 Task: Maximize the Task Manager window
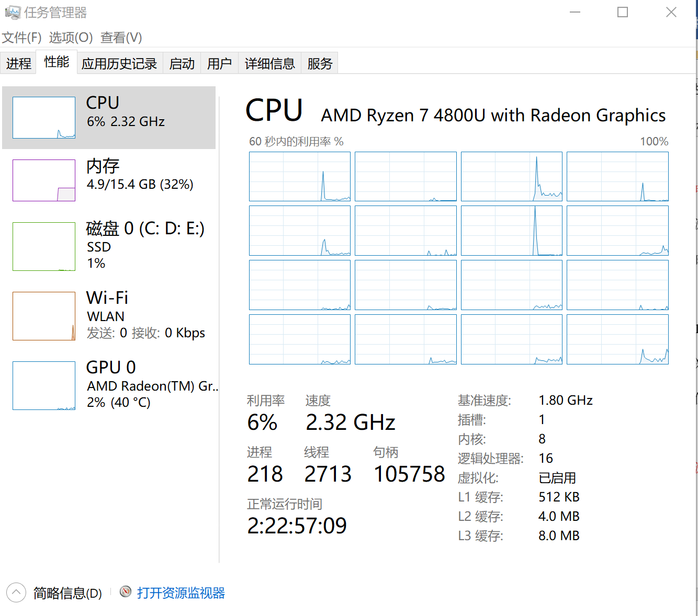point(623,12)
